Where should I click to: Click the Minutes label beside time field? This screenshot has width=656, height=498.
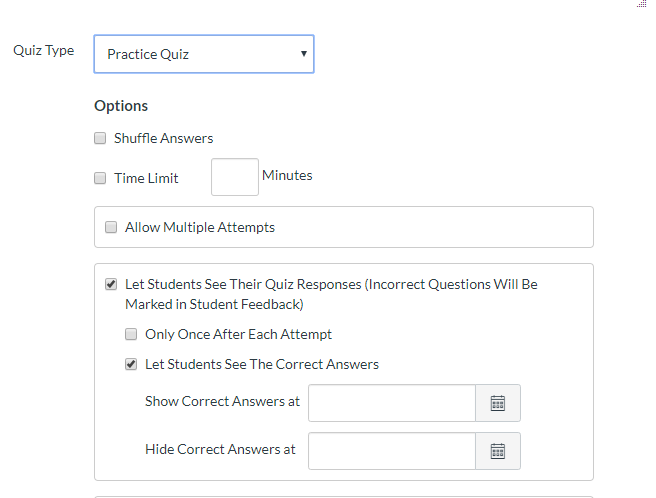(x=287, y=176)
